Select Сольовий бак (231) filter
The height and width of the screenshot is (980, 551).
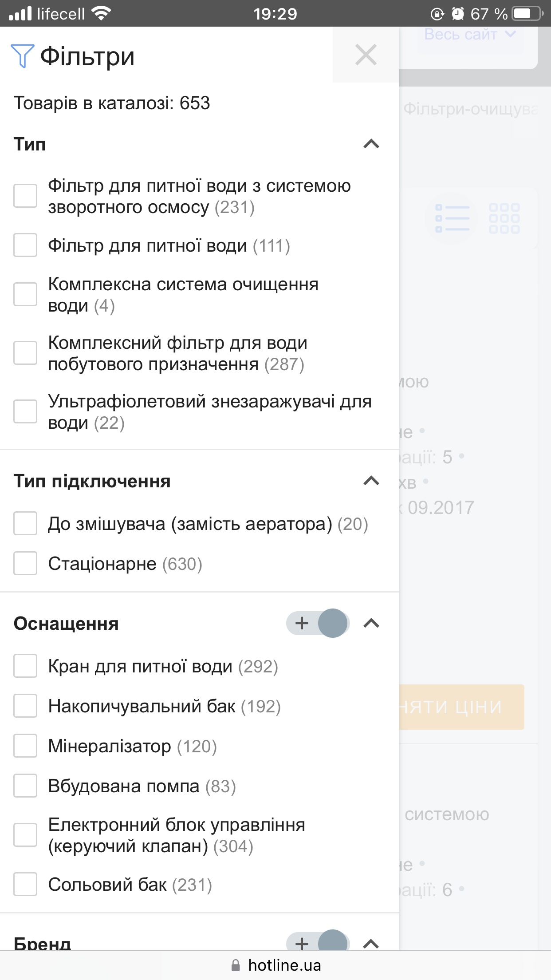[25, 884]
